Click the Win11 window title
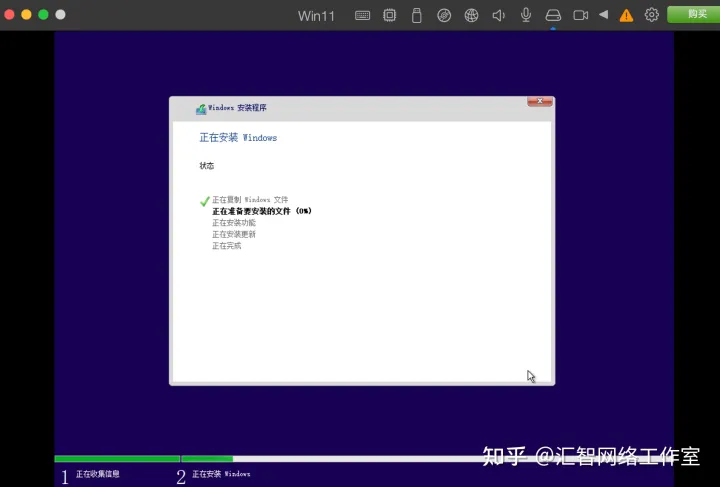Screen dimensions: 720x487 [x=316, y=16]
